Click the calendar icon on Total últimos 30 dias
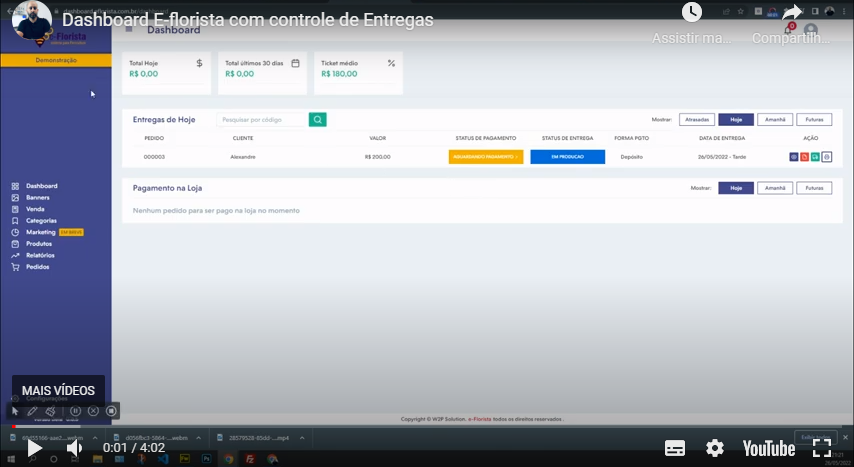The image size is (854, 467). point(295,63)
